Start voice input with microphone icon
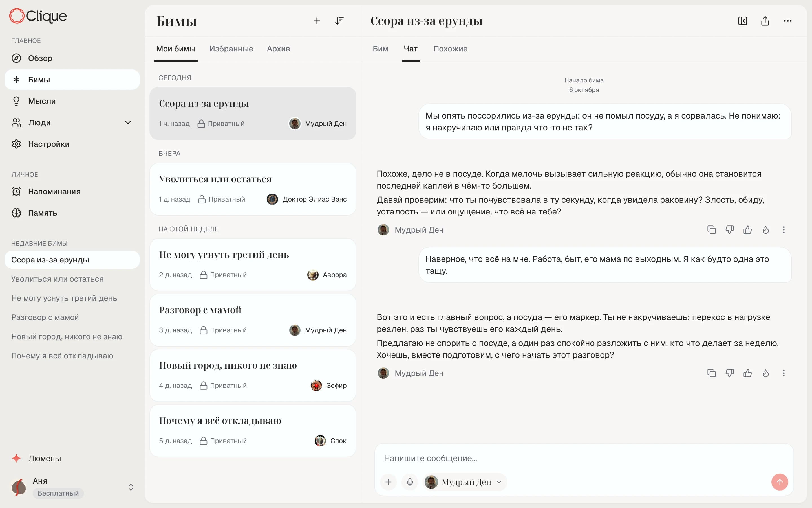The height and width of the screenshot is (508, 812). pyautogui.click(x=410, y=482)
